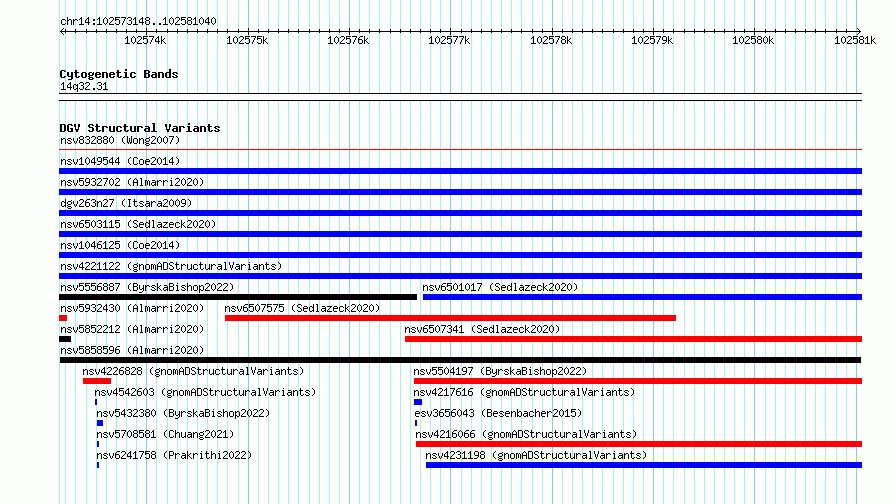
Task: Open the nsv6503115 (Sedlazeck2020) label
Action: point(138,224)
